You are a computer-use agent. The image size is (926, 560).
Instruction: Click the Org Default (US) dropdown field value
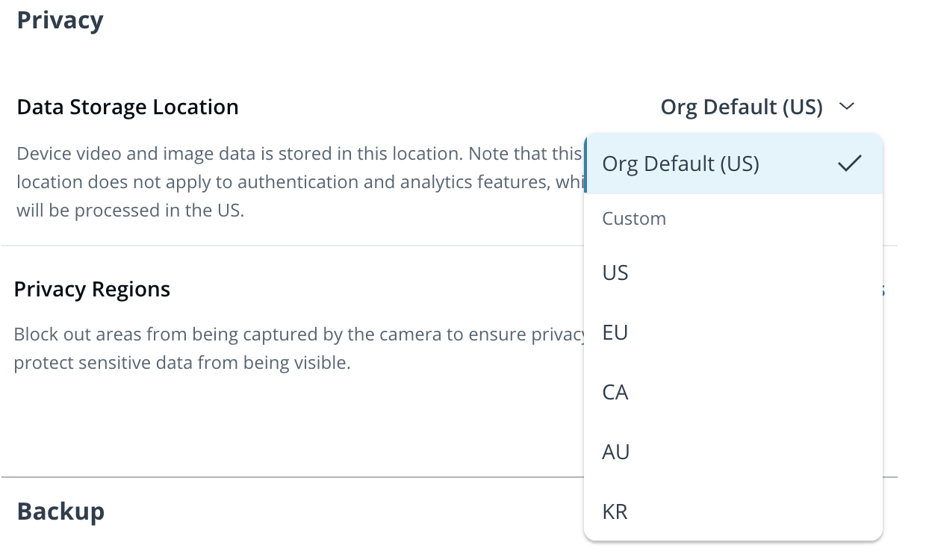[741, 108]
